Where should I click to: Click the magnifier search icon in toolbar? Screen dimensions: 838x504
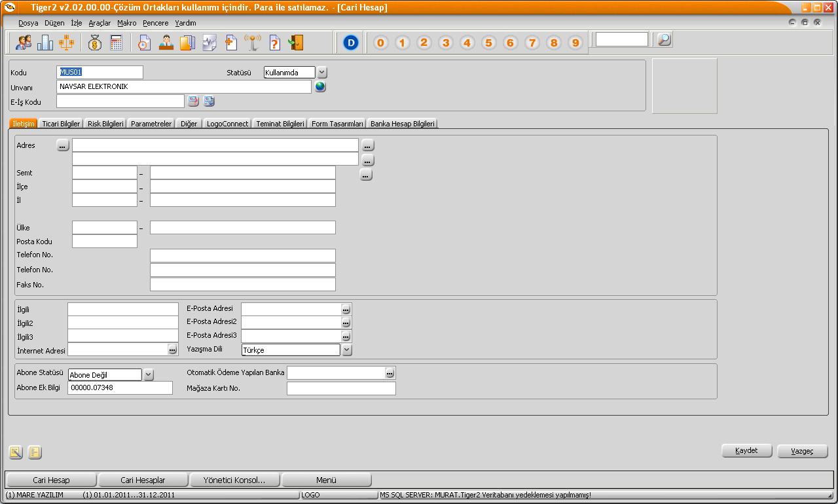pyautogui.click(x=665, y=39)
